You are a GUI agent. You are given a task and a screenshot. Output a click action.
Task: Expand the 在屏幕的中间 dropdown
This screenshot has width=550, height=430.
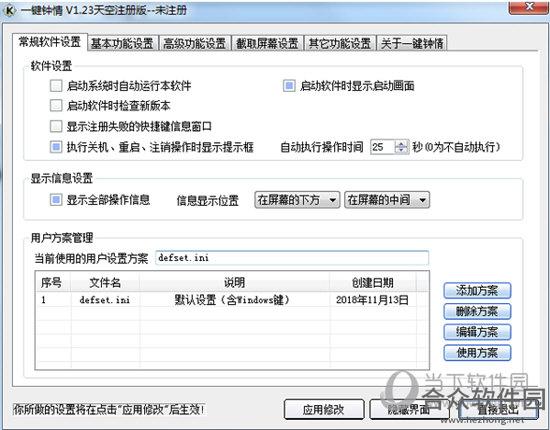(x=387, y=200)
